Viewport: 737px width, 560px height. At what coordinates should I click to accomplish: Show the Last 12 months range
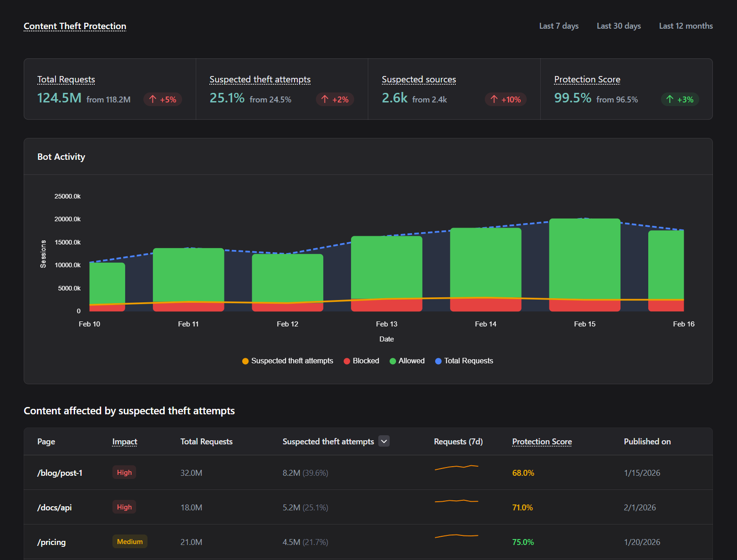pyautogui.click(x=686, y=26)
